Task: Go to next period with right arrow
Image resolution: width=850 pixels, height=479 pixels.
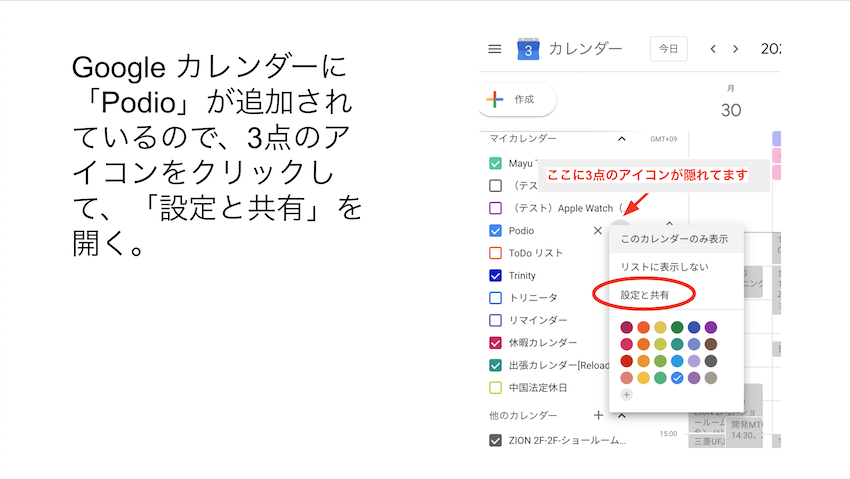Action: (x=736, y=49)
